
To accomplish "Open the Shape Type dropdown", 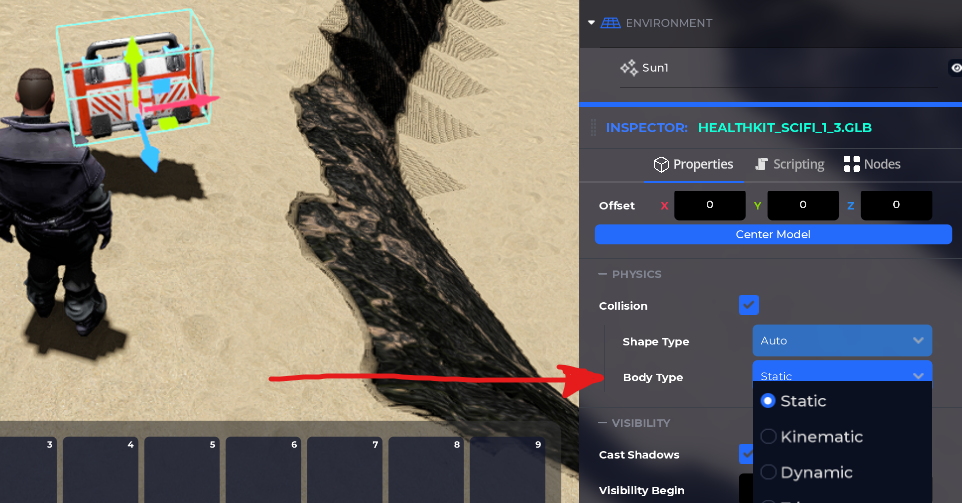I will coord(842,341).
